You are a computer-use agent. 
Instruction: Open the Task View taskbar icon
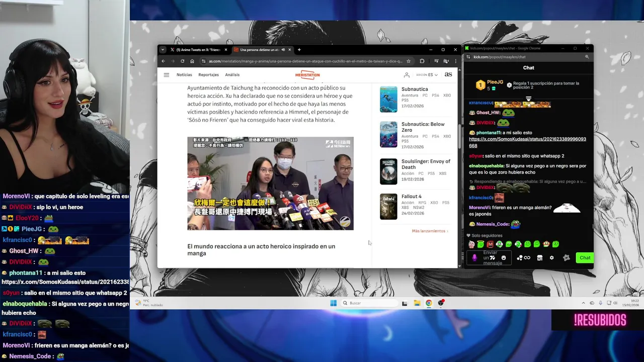click(x=405, y=303)
